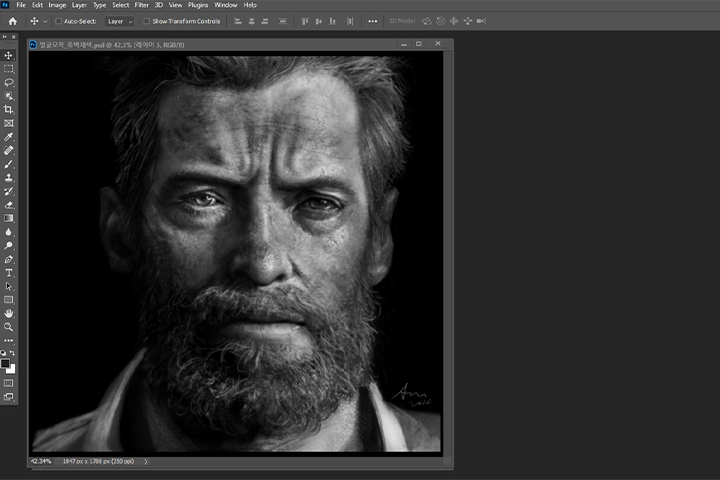Swap foreground and background colors
Viewport: 720px width, 480px height.
coord(12,353)
